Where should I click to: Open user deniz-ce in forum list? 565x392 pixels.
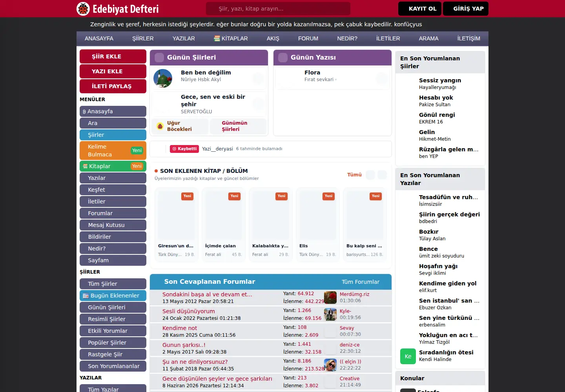350,345
